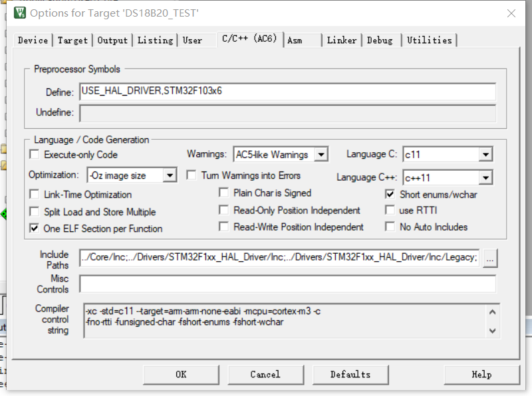Open the Warnings dropdown list
Screen dimensions: 532x396
(321, 155)
